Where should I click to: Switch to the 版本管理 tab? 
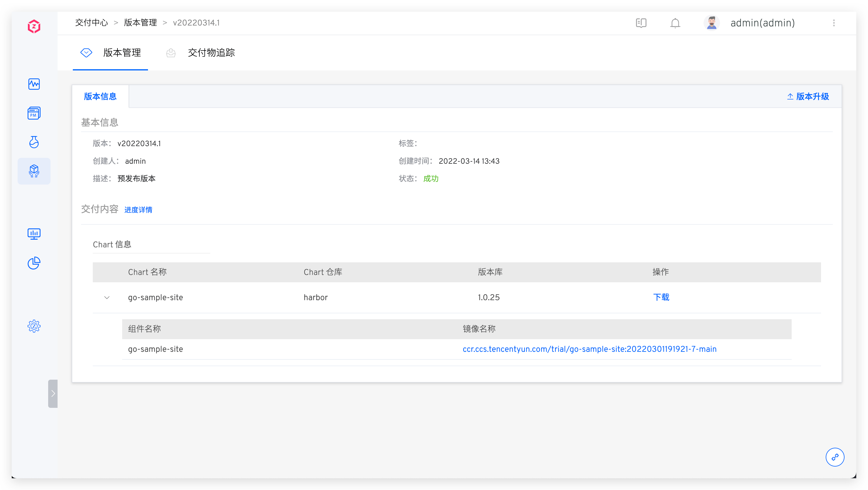coord(122,53)
